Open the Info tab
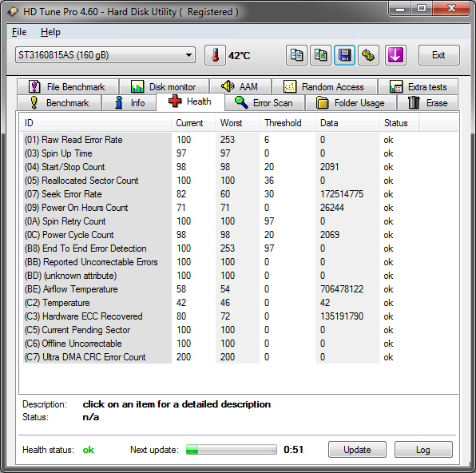476x473 pixels. click(129, 103)
